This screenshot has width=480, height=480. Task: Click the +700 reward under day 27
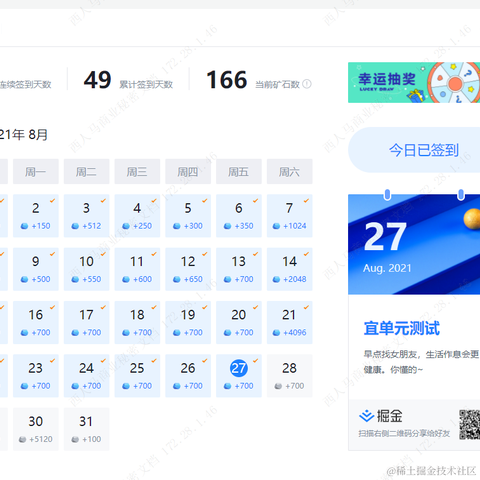(x=244, y=386)
